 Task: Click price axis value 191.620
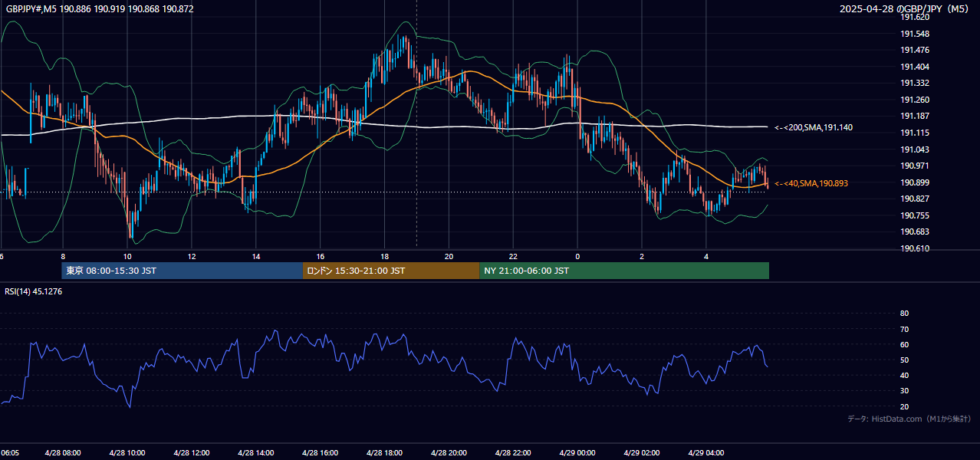pos(915,17)
